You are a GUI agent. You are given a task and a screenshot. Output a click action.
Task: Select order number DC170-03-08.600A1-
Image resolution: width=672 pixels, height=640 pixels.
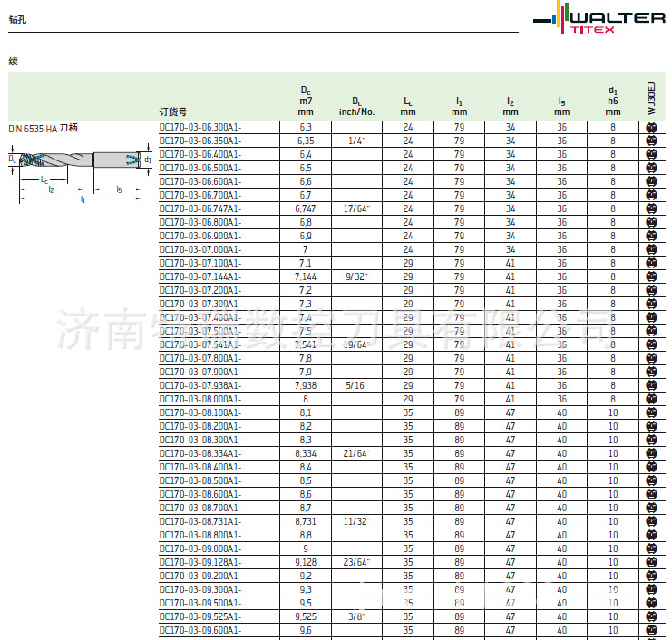point(200,494)
